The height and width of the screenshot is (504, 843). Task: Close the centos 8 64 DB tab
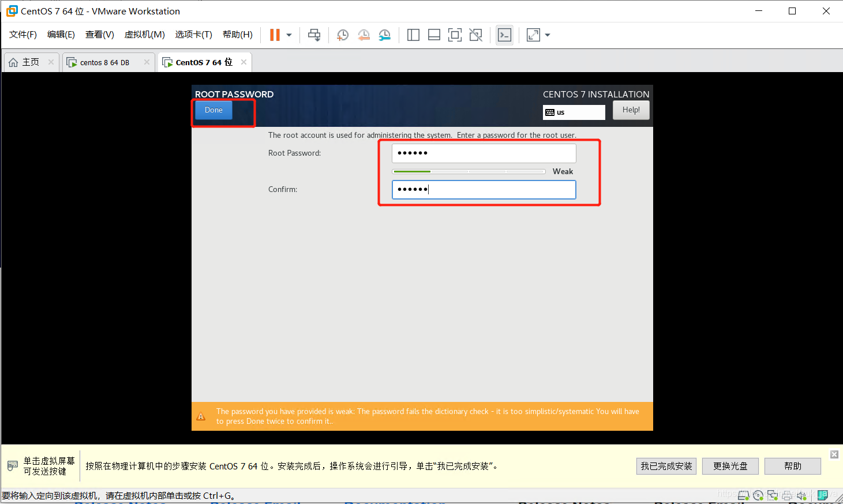(x=147, y=62)
